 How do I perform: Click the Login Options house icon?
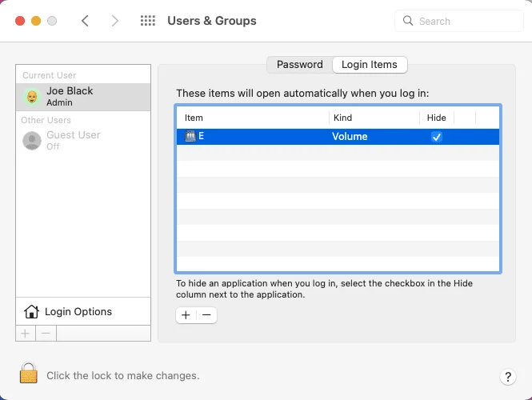point(32,312)
